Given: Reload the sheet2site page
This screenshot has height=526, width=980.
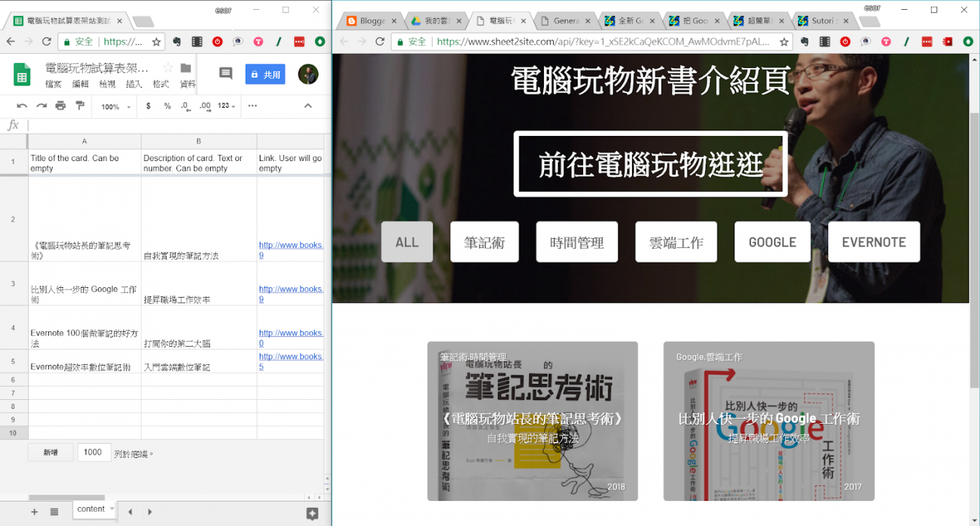Looking at the screenshot, I should (x=380, y=42).
